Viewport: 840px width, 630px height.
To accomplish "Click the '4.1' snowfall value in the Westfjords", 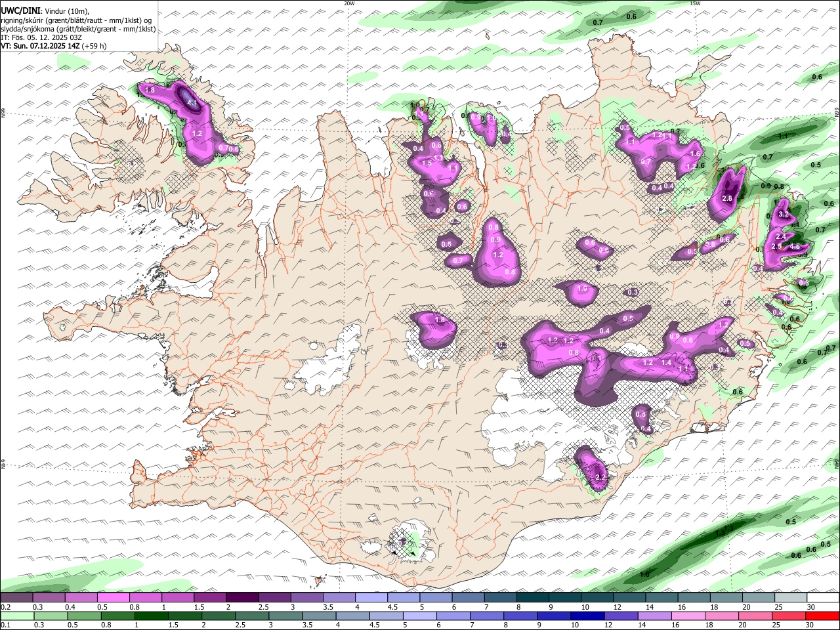I will tap(192, 103).
